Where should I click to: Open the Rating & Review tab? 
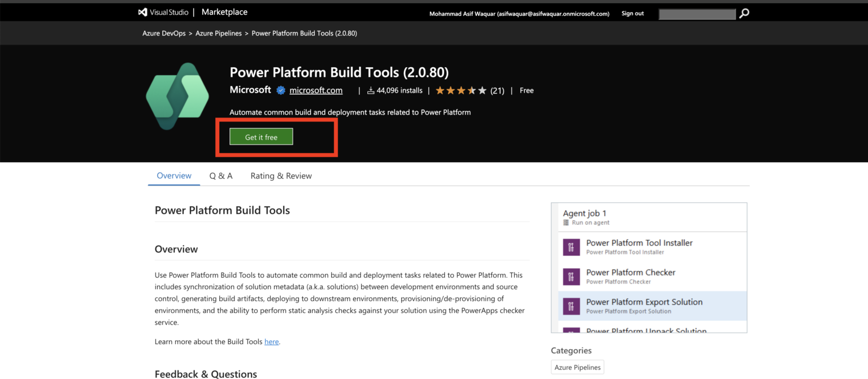click(281, 176)
